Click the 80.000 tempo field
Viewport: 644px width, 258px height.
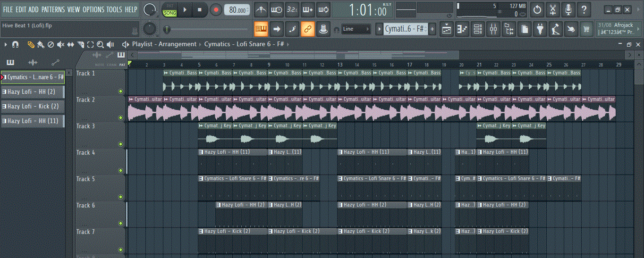click(x=237, y=10)
